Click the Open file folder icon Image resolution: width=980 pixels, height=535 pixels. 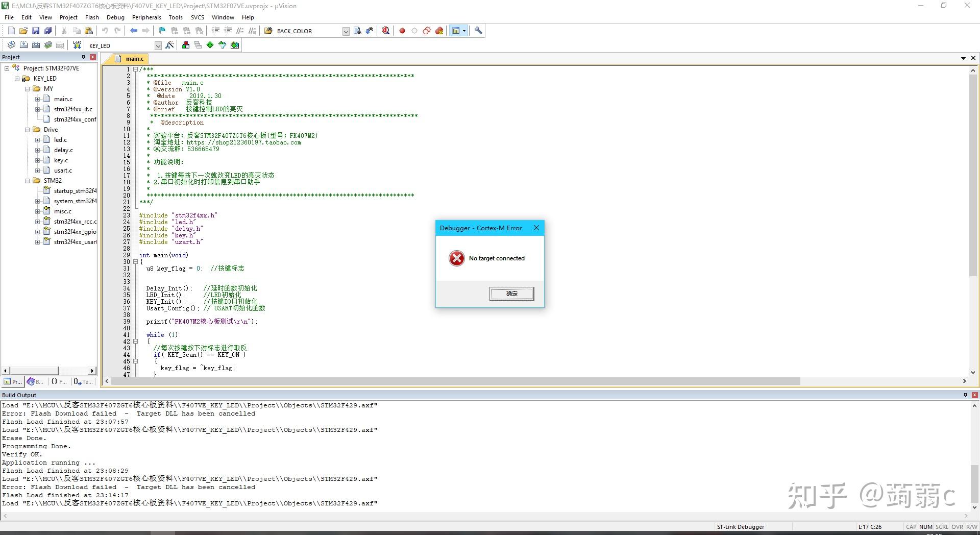tap(23, 31)
